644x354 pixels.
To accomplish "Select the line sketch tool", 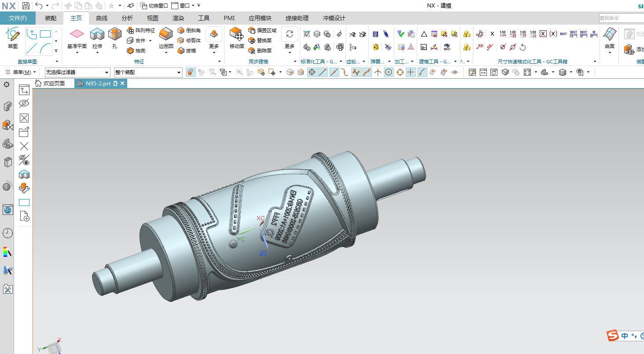I will point(32,48).
